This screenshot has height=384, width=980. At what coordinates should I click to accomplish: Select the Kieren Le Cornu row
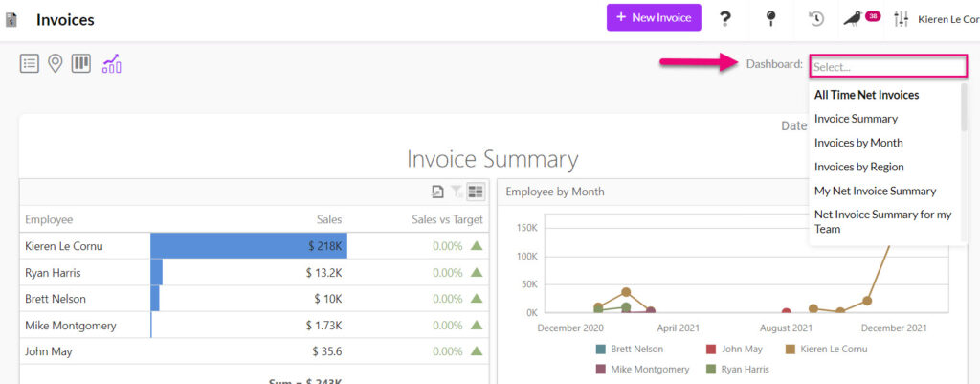point(255,246)
